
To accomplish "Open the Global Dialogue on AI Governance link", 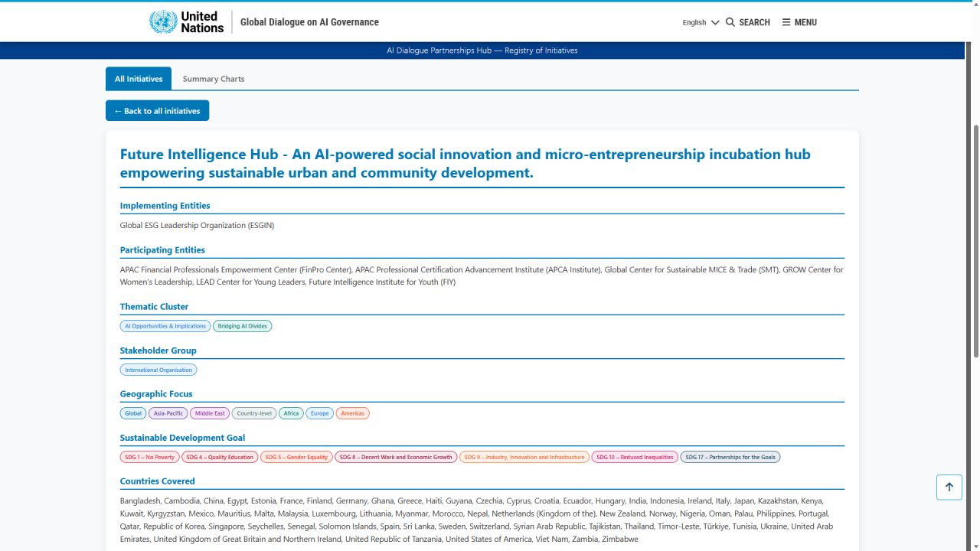I will click(309, 22).
